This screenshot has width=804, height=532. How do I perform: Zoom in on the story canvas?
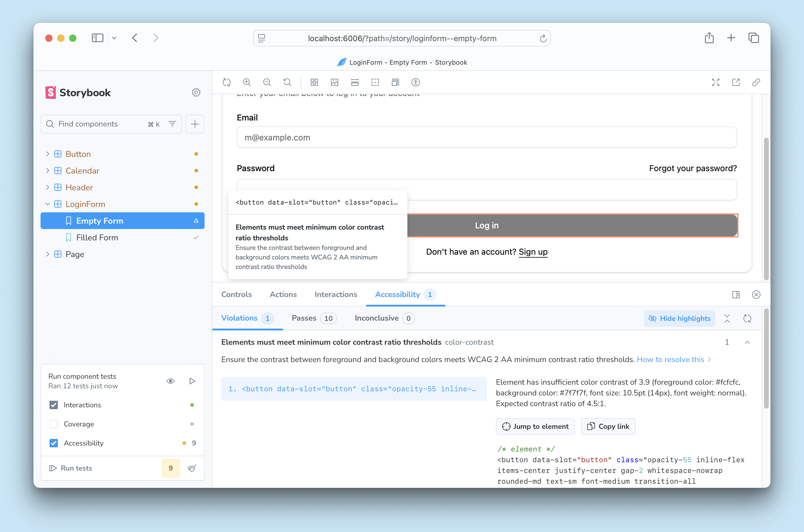[x=247, y=82]
